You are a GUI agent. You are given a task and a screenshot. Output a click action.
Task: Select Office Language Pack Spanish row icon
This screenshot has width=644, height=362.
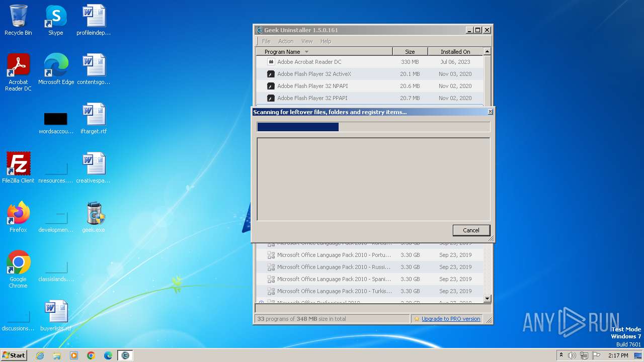tap(271, 279)
